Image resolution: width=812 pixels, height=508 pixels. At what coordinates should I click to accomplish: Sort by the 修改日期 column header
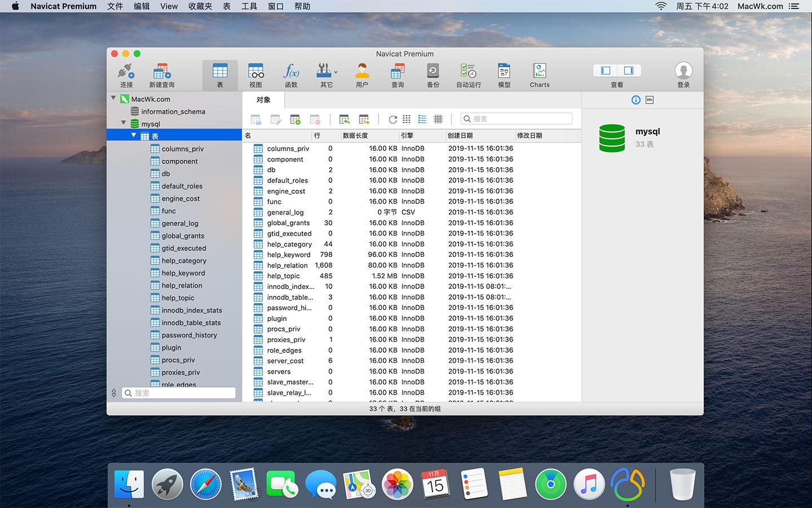548,135
